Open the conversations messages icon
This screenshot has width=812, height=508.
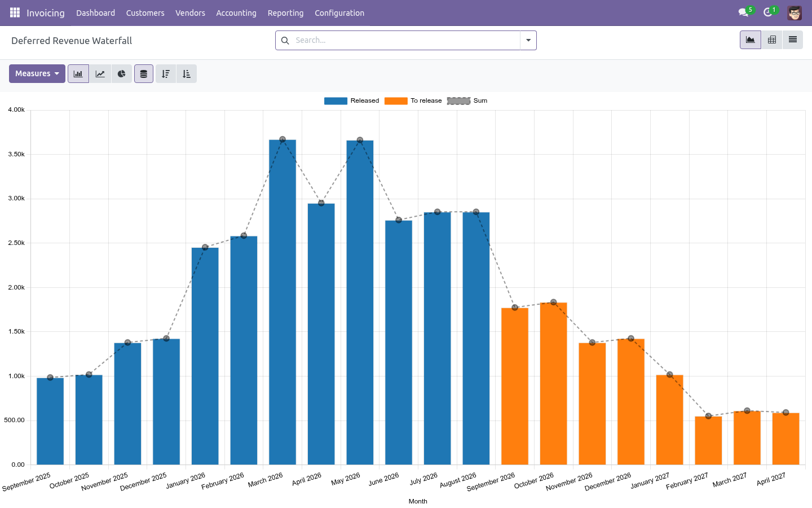[743, 12]
